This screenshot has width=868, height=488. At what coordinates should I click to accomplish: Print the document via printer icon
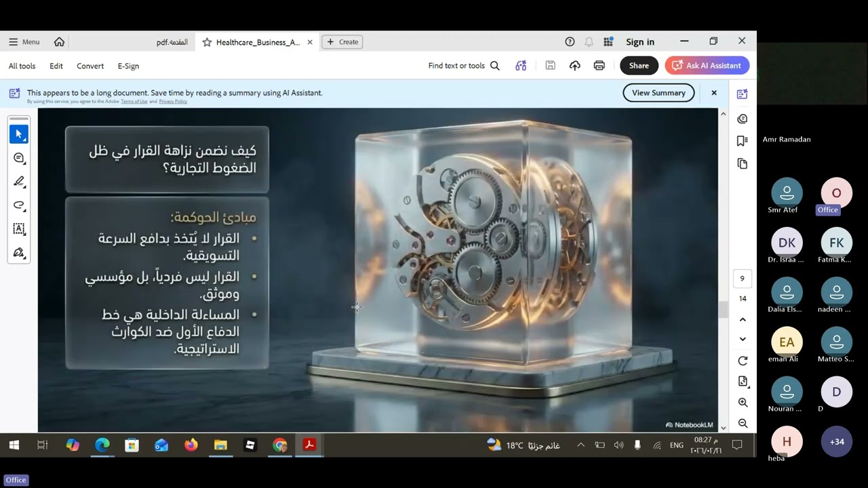599,66
